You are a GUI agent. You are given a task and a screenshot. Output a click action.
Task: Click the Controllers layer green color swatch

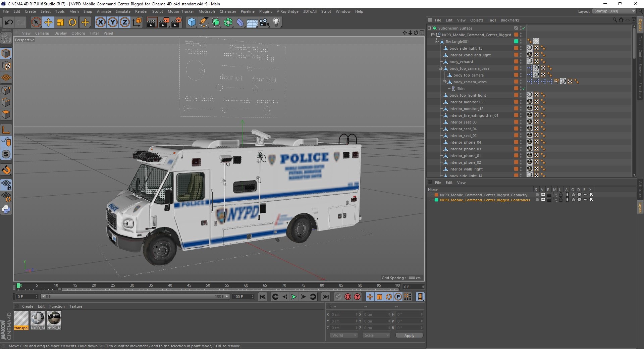coord(436,200)
